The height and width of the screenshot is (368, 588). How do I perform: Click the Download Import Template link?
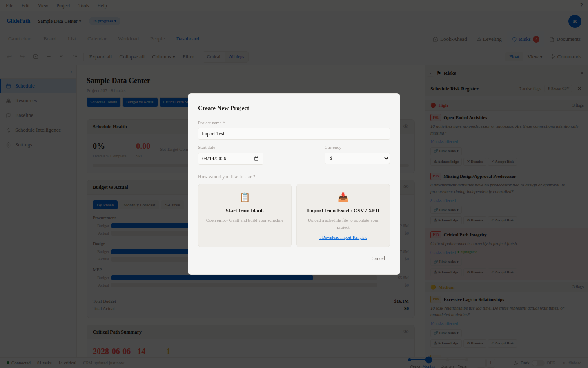click(x=343, y=238)
